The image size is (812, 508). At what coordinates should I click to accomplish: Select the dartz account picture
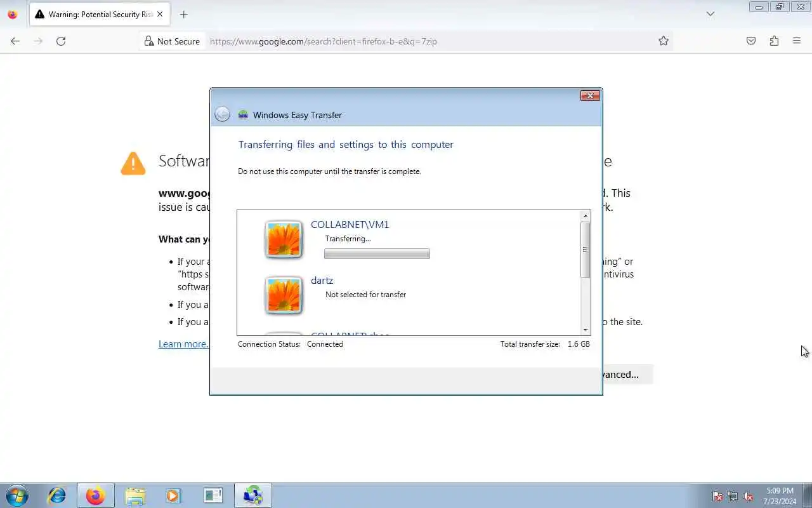pyautogui.click(x=284, y=295)
